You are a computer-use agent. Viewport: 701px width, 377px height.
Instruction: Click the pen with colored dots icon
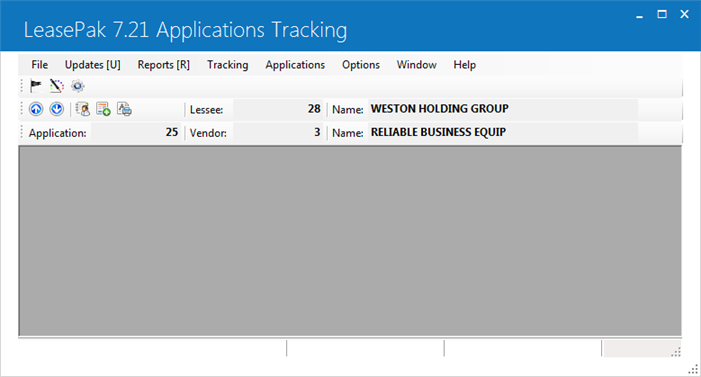[57, 85]
